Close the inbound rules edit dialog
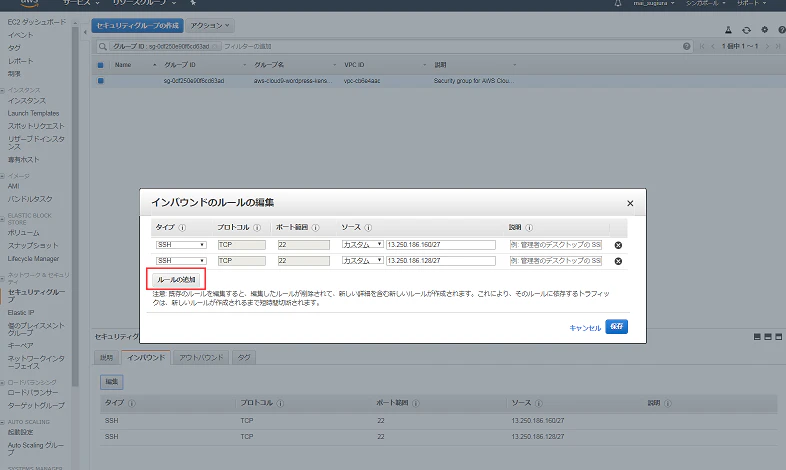This screenshot has height=470, width=786. point(630,203)
